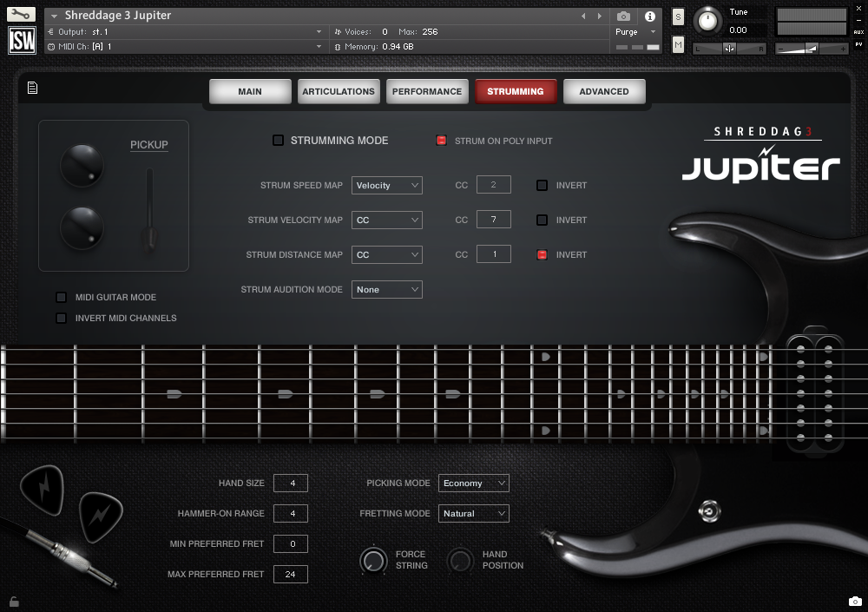Open the Strum Audition Mode dropdown
The height and width of the screenshot is (612, 868).
pyautogui.click(x=386, y=289)
